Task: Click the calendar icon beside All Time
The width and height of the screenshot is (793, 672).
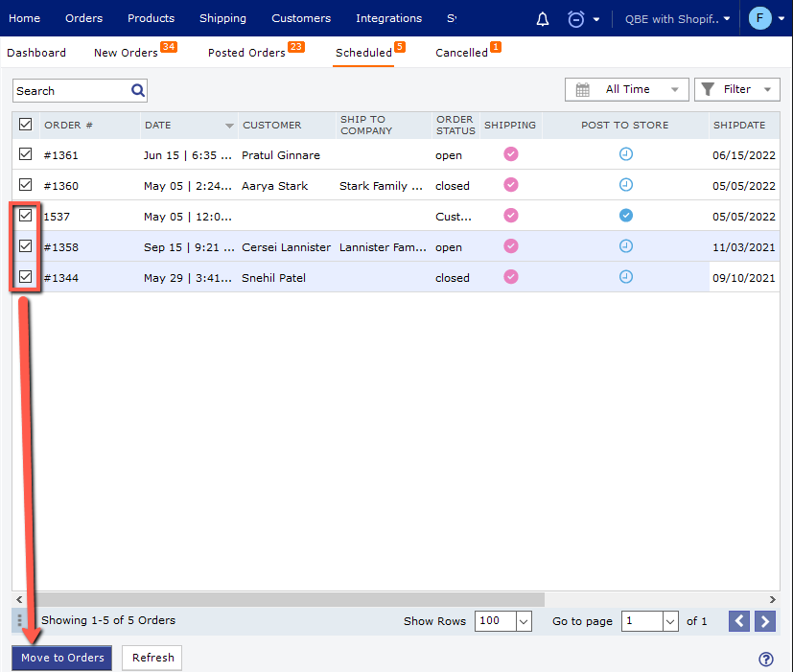Action: 583,89
